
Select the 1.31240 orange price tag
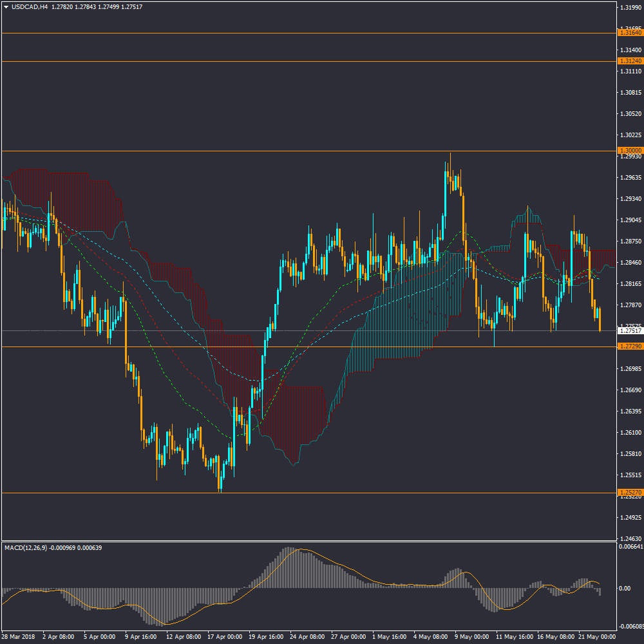pyautogui.click(x=629, y=61)
